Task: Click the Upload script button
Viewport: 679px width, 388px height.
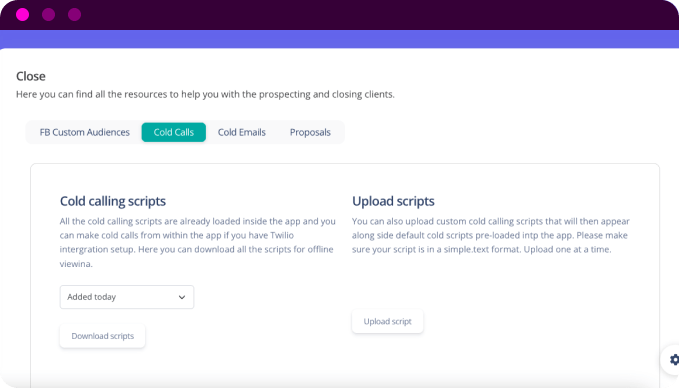Action: coord(388,321)
